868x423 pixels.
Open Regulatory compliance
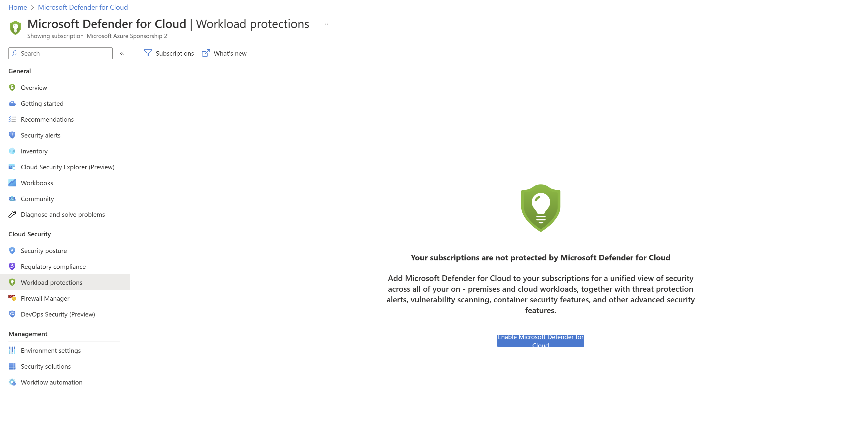tap(53, 266)
